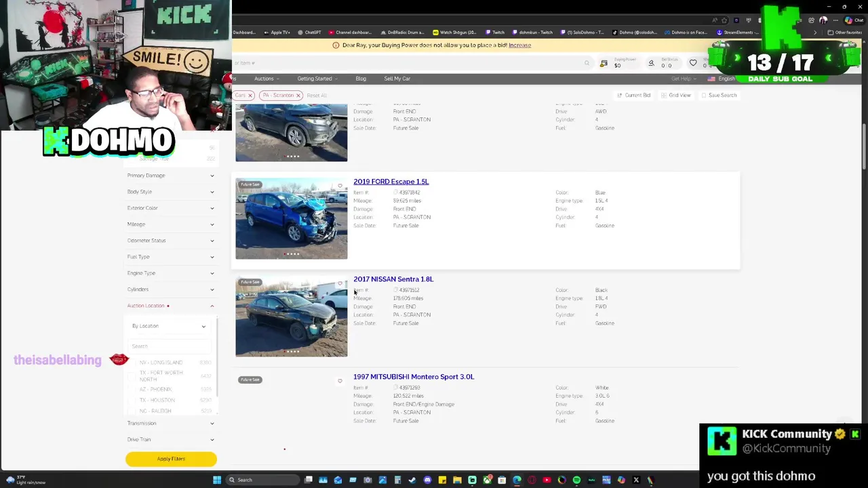
Task: Open Microsoft Store from the taskbar
Action: tap(502, 480)
